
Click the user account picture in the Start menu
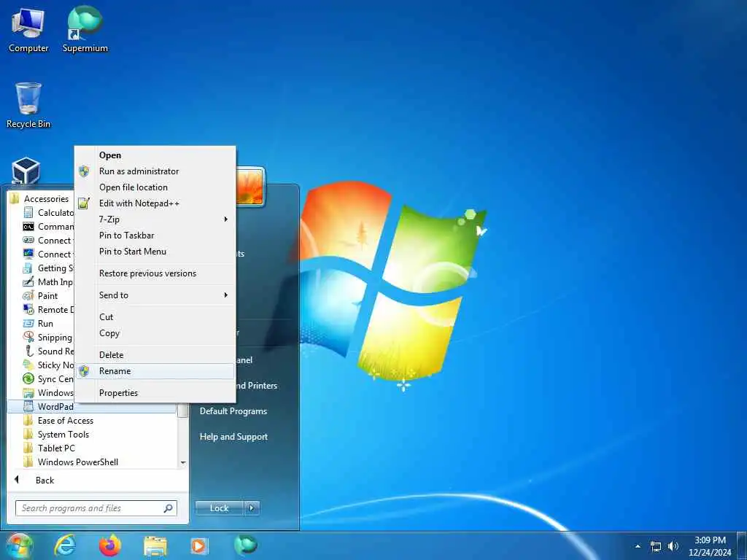tap(250, 187)
